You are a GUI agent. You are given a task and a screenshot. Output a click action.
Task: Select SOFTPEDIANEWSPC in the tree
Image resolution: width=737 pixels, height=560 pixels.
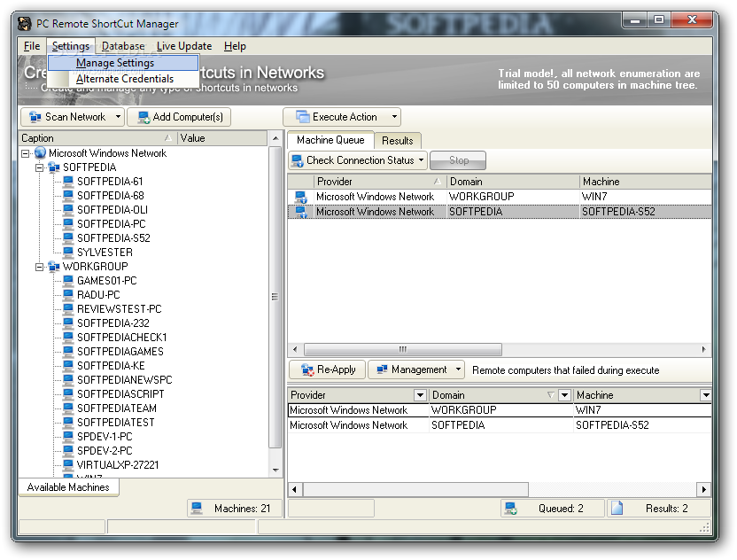125,380
